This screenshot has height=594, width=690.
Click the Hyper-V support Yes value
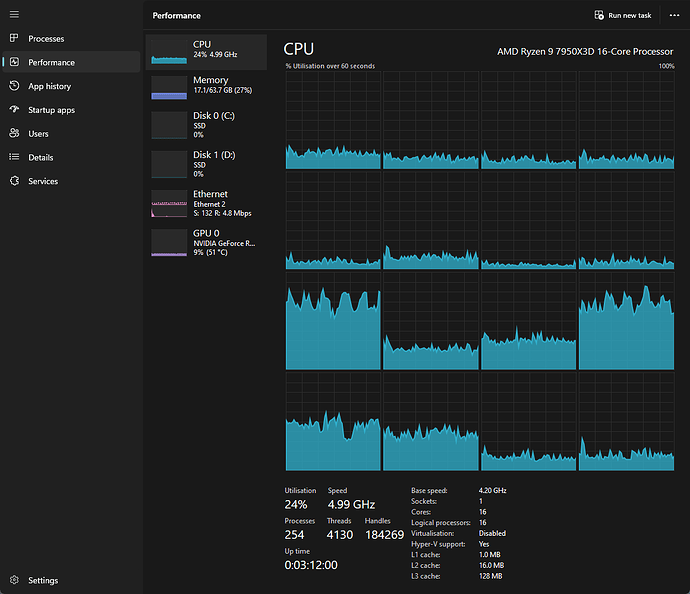click(x=484, y=544)
